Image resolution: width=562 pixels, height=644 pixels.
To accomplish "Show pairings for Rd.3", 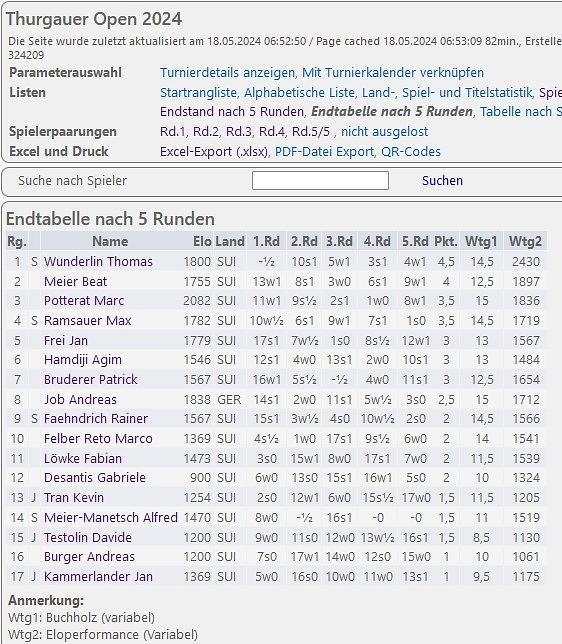I will pyautogui.click(x=239, y=131).
